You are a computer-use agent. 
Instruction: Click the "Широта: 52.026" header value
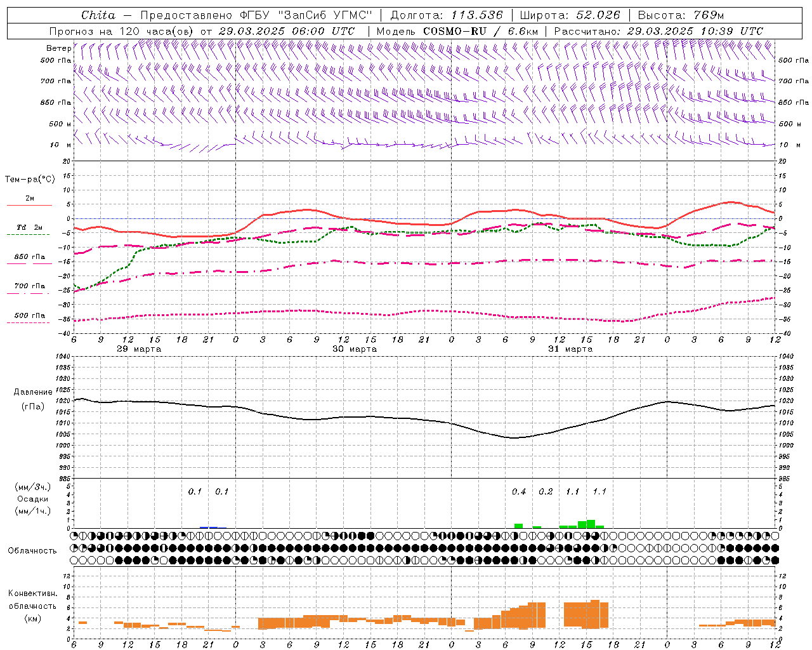coord(570,15)
